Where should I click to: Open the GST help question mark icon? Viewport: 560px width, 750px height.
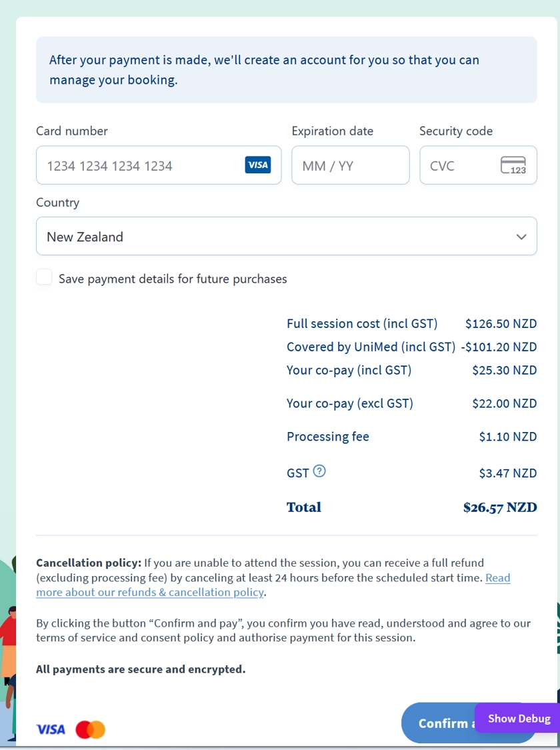pos(319,471)
